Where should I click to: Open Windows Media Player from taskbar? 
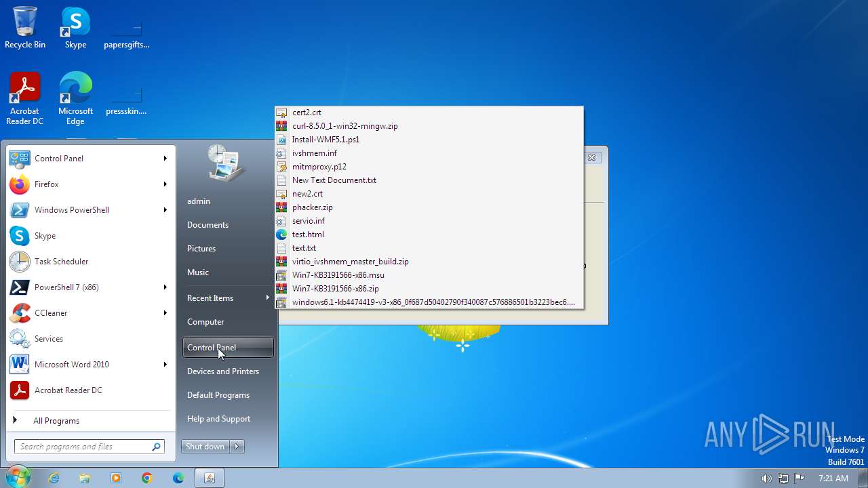[116, 478]
